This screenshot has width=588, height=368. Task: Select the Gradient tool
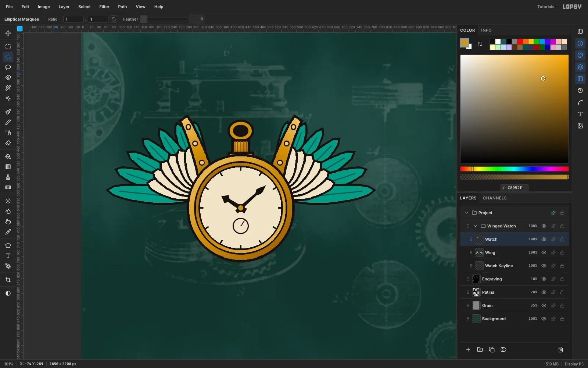[8, 167]
